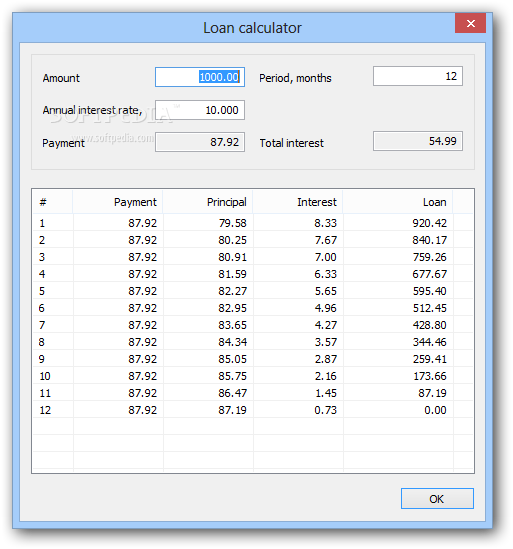Click loan balance 259.41
Viewport: 513px width, 549px height.
coord(429,359)
